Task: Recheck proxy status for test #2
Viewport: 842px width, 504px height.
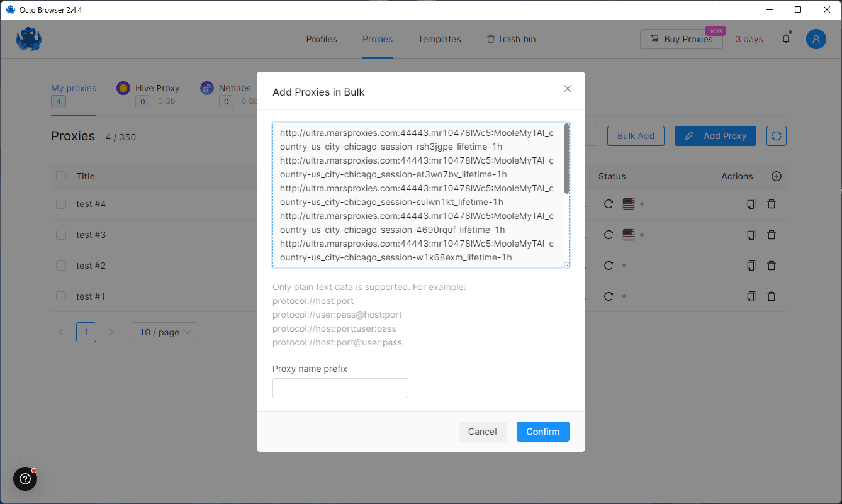Action: (609, 266)
